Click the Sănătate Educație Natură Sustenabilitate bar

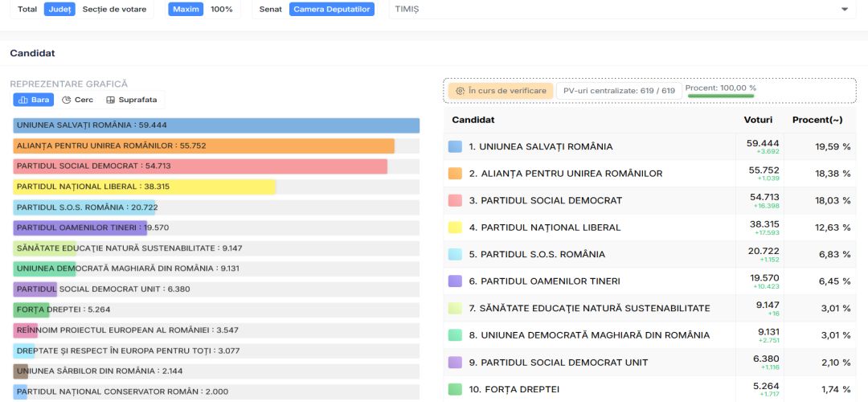[44, 248]
